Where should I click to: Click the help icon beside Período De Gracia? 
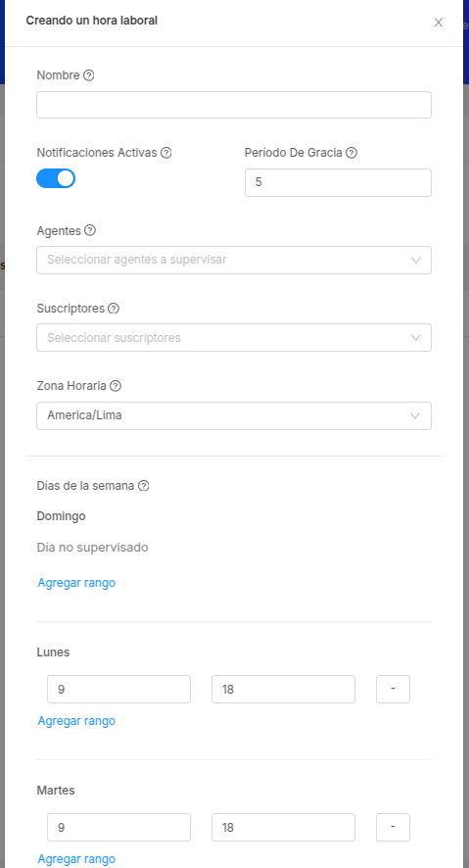[x=352, y=153]
